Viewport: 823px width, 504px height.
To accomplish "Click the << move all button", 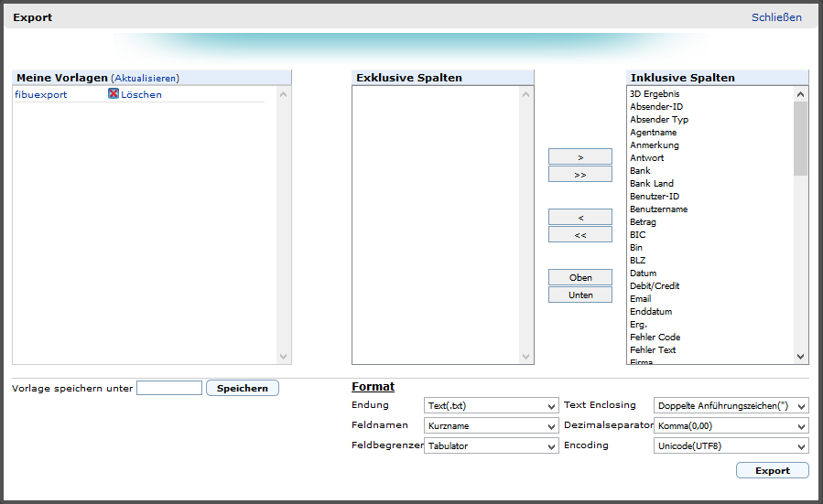I will (579, 235).
